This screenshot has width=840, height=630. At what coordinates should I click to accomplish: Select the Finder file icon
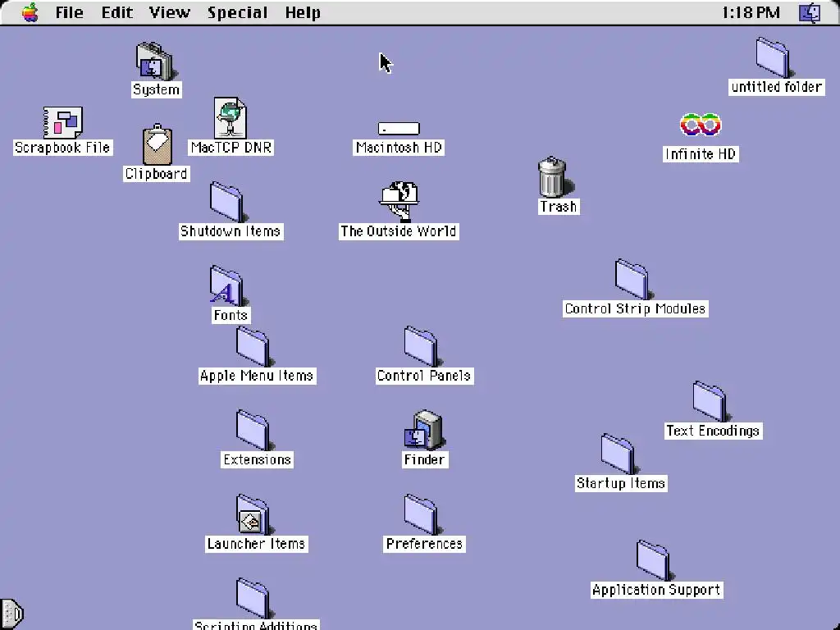[x=423, y=430]
